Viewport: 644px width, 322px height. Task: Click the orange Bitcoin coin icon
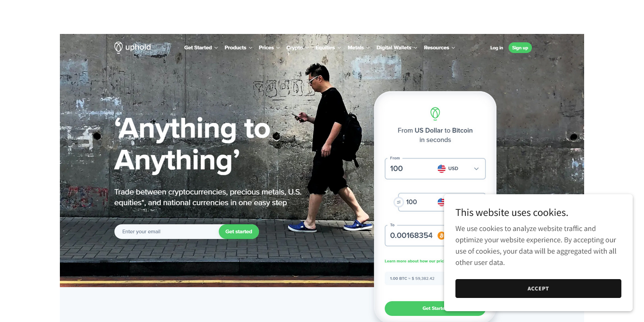pos(441,235)
